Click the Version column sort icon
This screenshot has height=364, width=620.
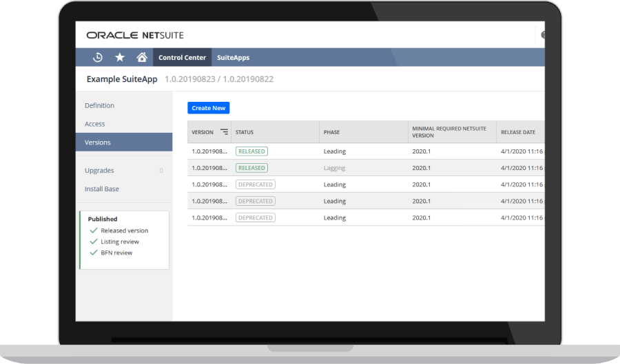point(224,132)
